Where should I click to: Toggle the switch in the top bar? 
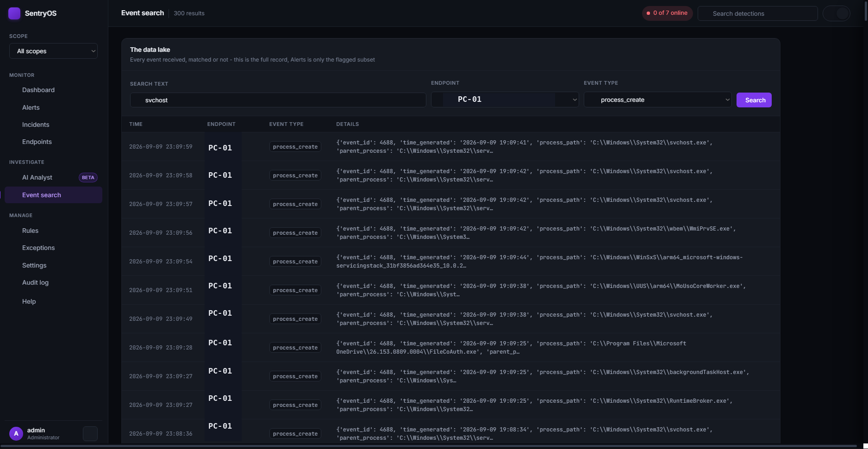[836, 13]
